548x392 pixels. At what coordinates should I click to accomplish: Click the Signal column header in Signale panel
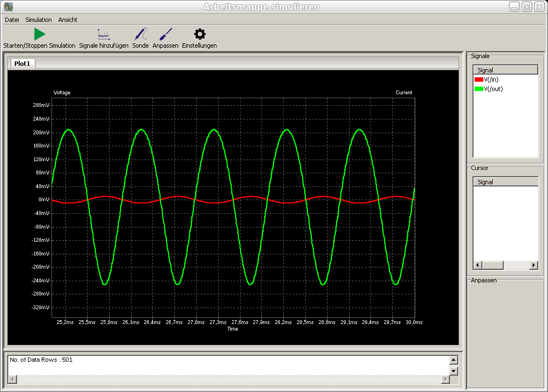click(505, 70)
